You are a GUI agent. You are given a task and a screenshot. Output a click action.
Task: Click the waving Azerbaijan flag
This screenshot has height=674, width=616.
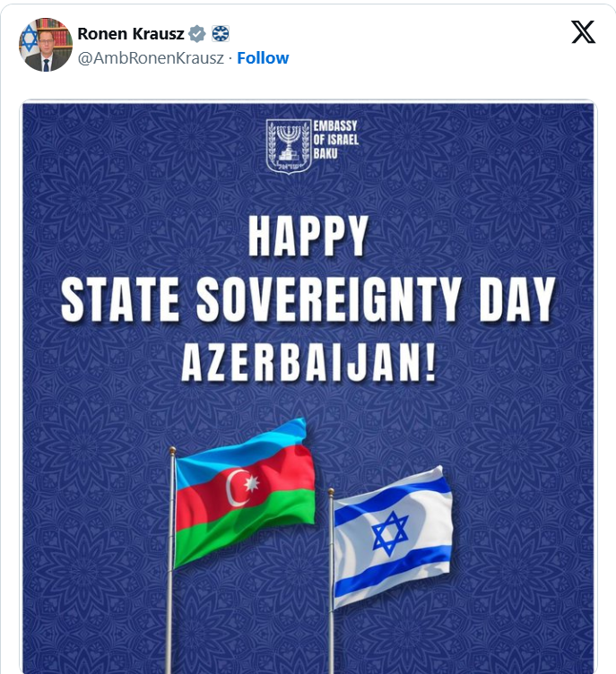[x=245, y=493]
